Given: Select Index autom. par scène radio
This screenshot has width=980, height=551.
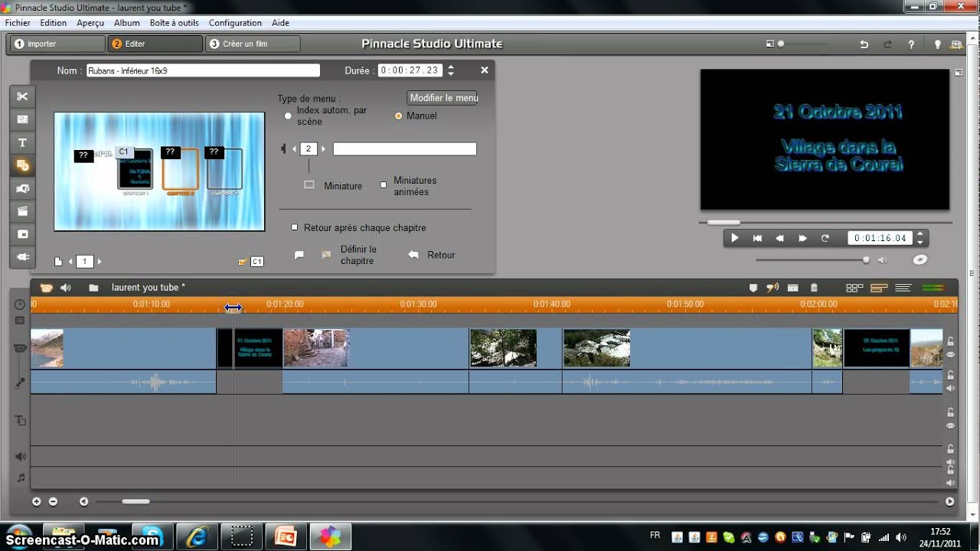Looking at the screenshot, I should 288,116.
